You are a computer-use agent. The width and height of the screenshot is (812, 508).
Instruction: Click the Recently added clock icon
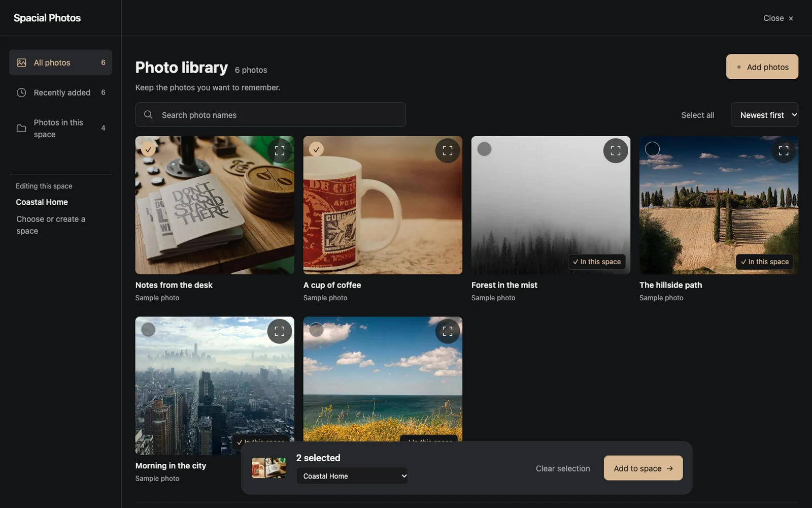tap(21, 92)
